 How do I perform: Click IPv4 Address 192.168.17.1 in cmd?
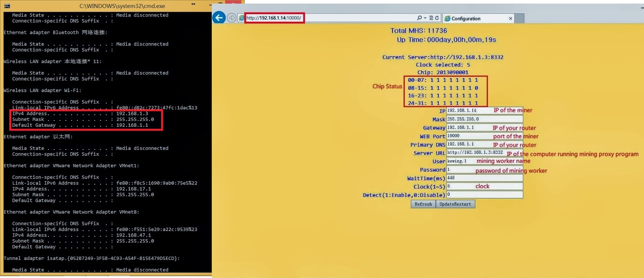click(x=82, y=189)
